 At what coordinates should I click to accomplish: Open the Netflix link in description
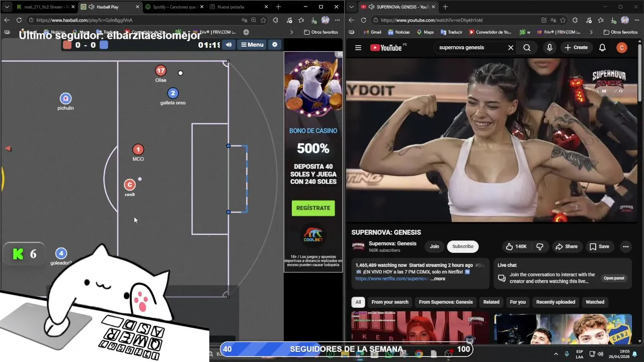[x=392, y=279]
